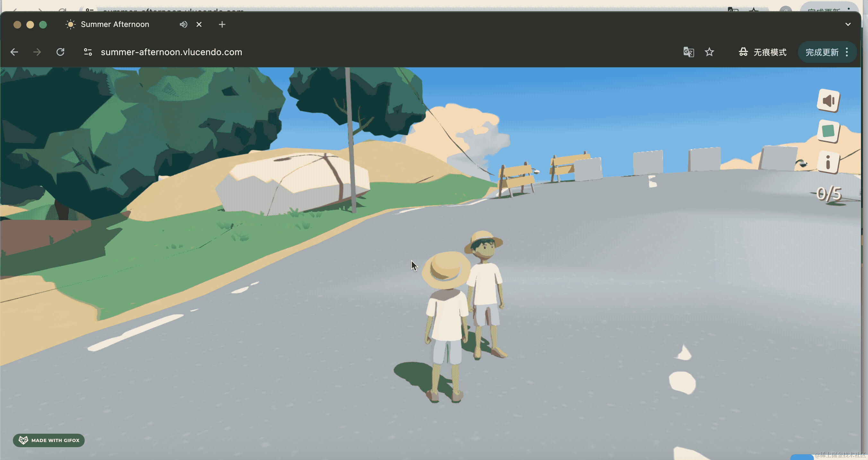Open a new browser tab
Image resolution: width=868 pixels, height=460 pixels.
(x=222, y=24)
